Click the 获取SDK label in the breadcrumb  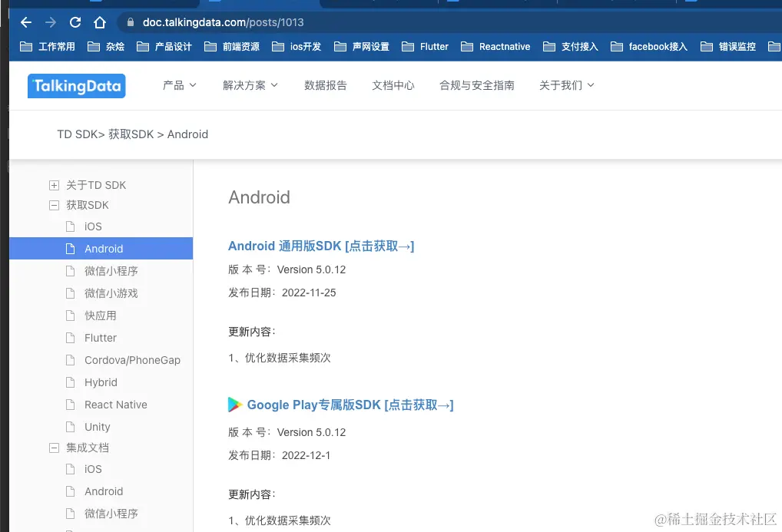point(131,134)
